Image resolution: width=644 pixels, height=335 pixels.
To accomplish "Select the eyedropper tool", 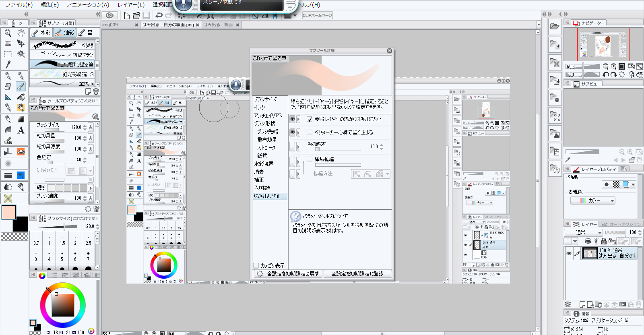I will click(x=8, y=64).
